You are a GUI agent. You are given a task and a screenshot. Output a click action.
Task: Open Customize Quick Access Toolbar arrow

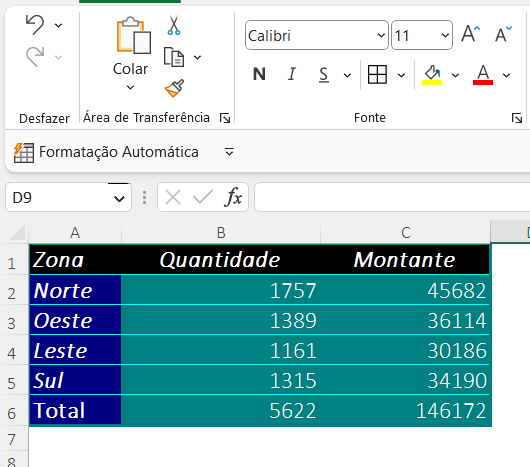click(x=229, y=152)
